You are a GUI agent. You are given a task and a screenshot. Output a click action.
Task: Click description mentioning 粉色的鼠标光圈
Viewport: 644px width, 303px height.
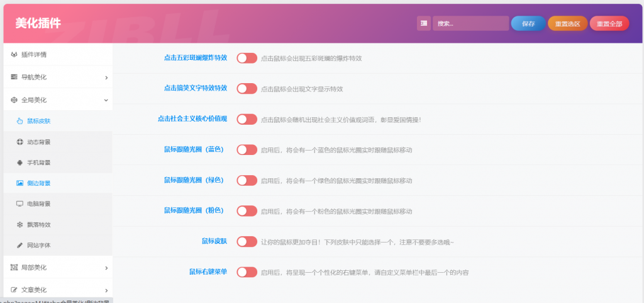coord(336,211)
